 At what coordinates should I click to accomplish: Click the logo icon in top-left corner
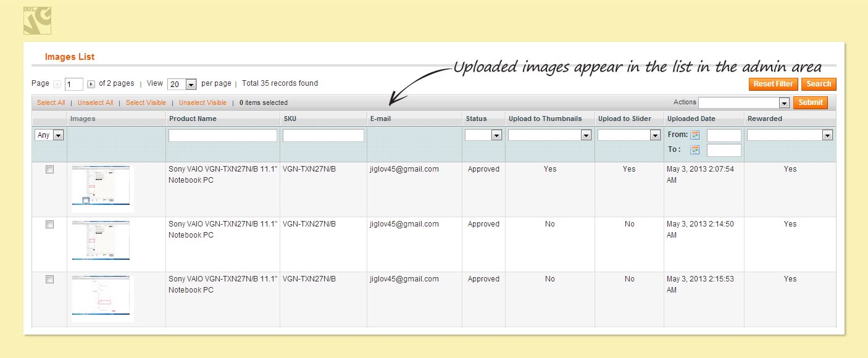[x=37, y=20]
